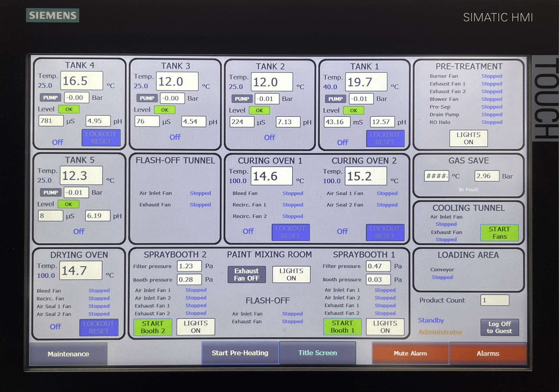This screenshot has height=392, width=559.
Task: Reset lockout for Tank 1
Action: point(385,139)
